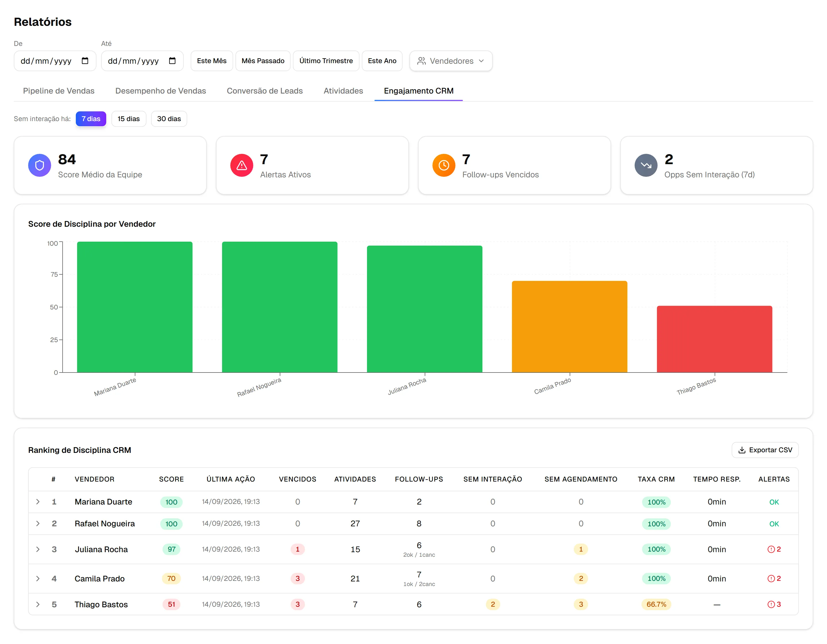Click Juliana Rocha's green chart bar
Viewport: 827px width, 644px height.
424,309
